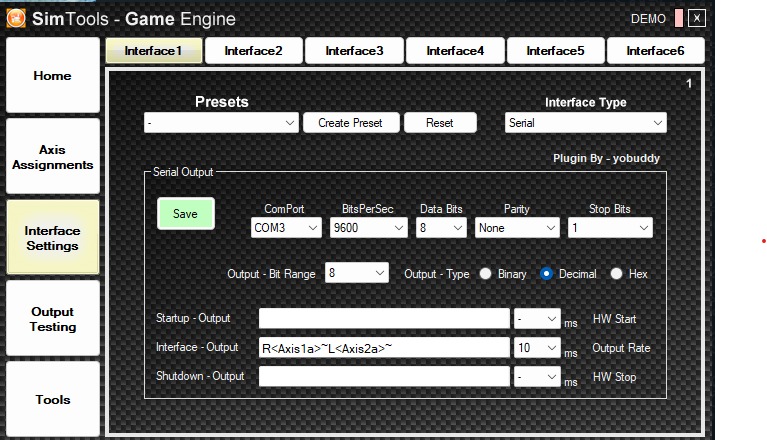Select the Decimal output type

point(547,274)
